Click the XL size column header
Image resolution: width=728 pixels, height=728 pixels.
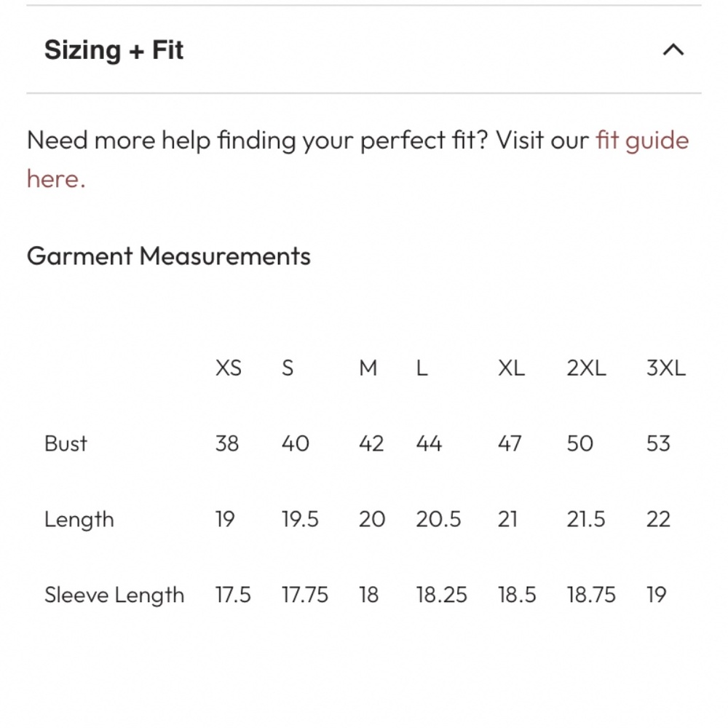[x=511, y=368]
